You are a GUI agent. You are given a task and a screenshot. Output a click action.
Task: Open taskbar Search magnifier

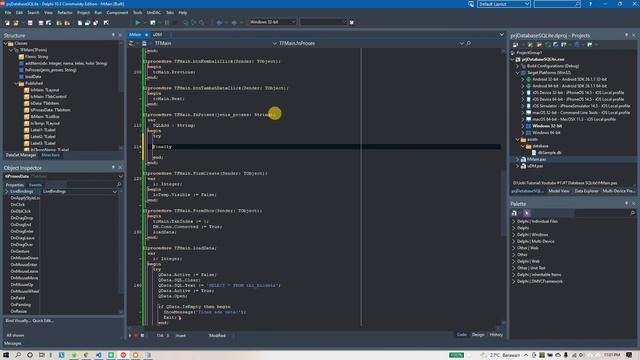[18, 355]
